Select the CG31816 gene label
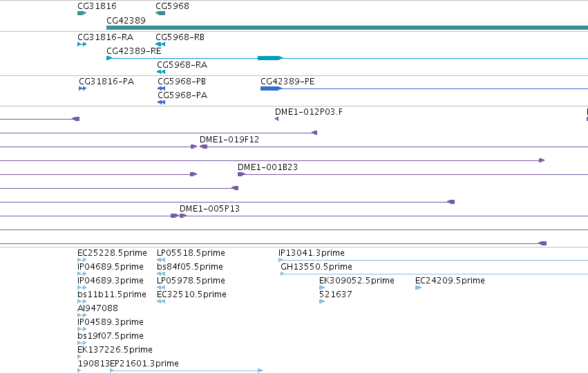The image size is (588, 374). click(97, 6)
